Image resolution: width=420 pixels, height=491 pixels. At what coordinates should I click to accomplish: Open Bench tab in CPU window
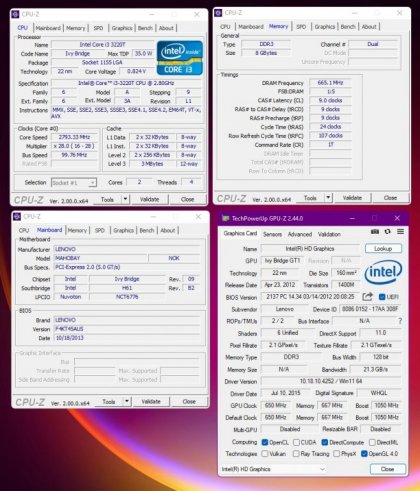pos(145,28)
